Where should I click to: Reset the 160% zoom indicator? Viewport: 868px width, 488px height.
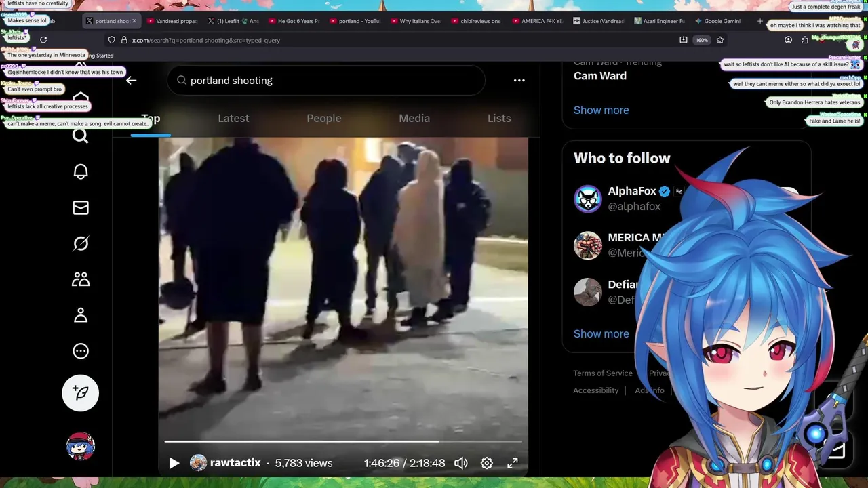point(702,40)
